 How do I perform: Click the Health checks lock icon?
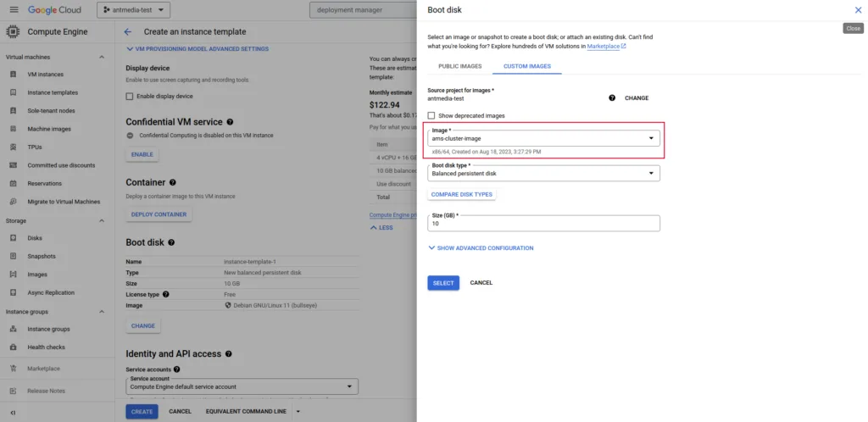pos(14,347)
